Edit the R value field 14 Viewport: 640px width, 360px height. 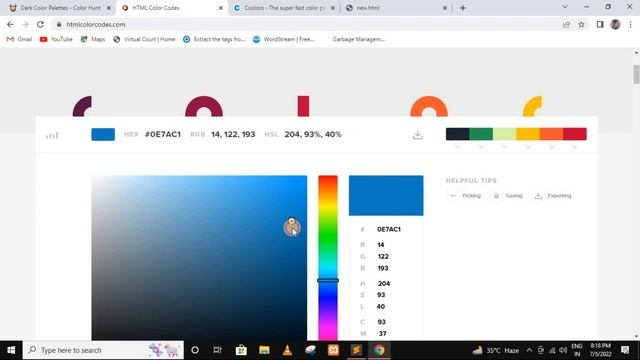pos(381,245)
